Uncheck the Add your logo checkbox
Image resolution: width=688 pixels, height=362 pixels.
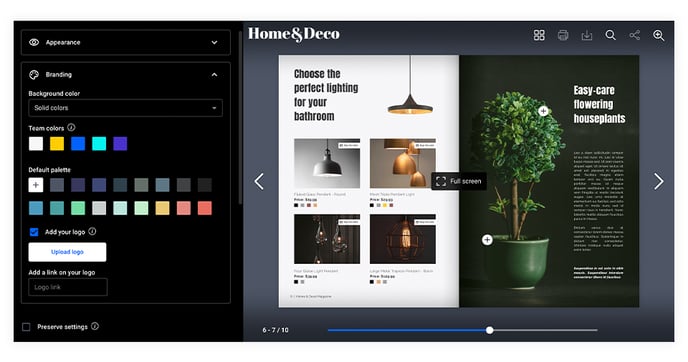(x=34, y=232)
